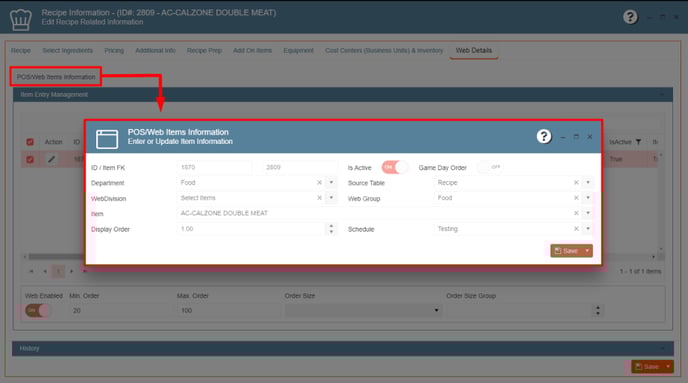Switch to the Recipe tab
The width and height of the screenshot is (688, 383).
[x=21, y=50]
